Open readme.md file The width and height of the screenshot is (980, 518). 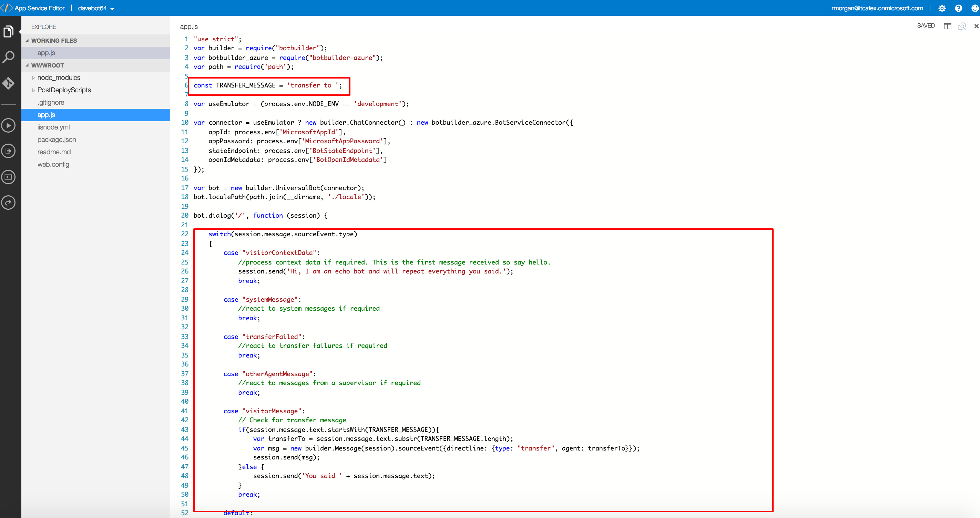pos(96,152)
